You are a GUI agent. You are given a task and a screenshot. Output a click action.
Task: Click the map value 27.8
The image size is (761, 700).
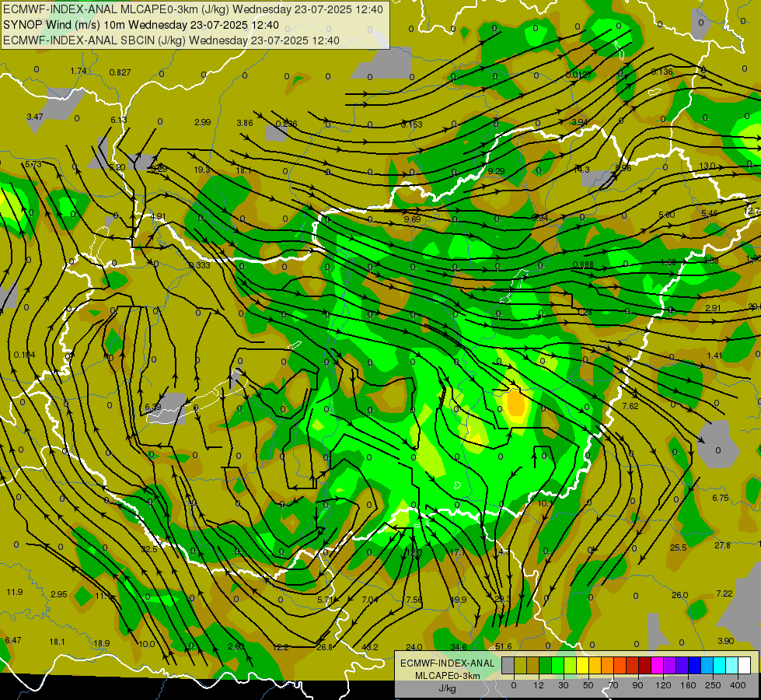point(722,545)
